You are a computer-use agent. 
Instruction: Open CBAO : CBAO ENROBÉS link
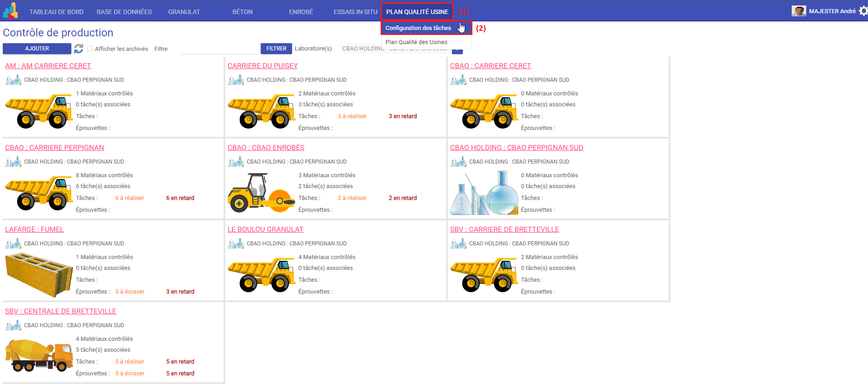point(266,148)
